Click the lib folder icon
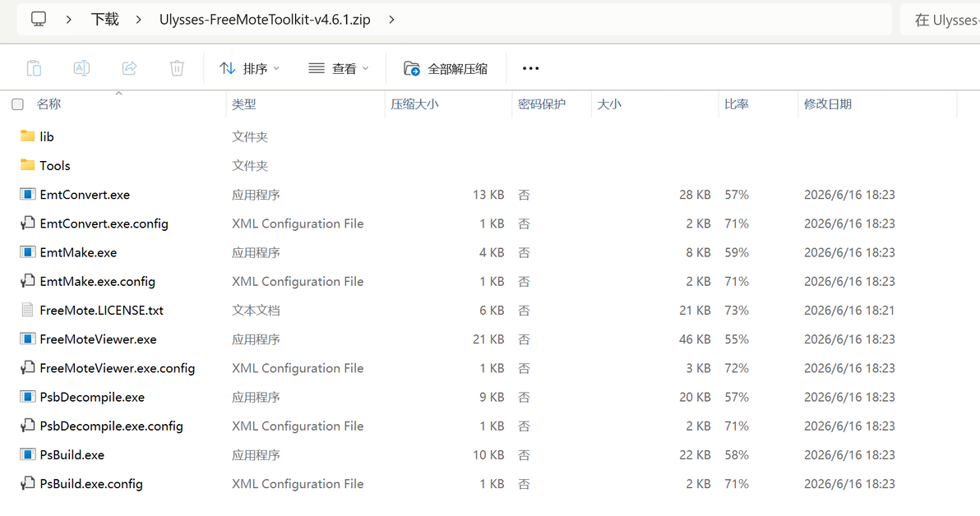The width and height of the screenshot is (980, 516). click(x=27, y=136)
